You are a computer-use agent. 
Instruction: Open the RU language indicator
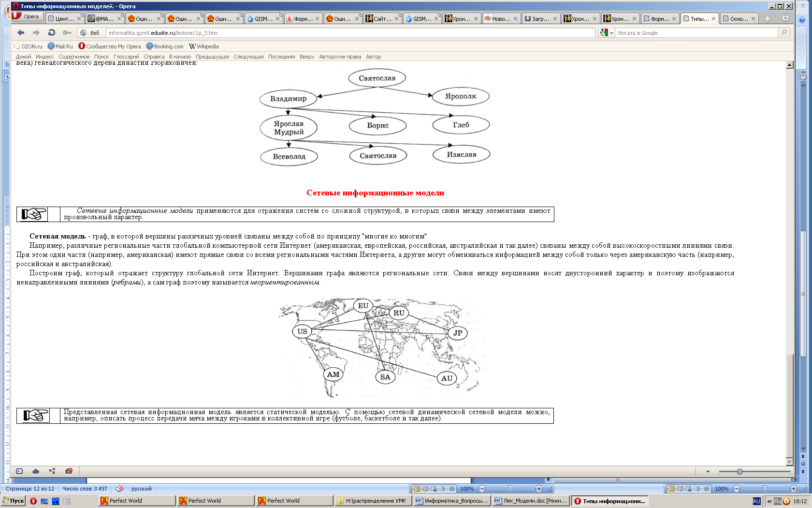[757, 501]
